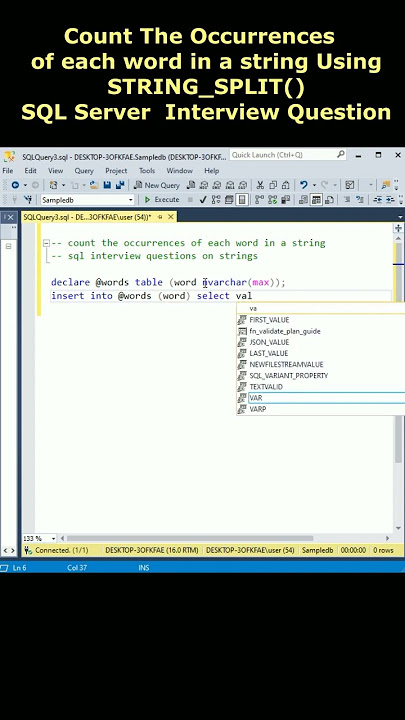Click the Open File folder icon
This screenshot has height=720, width=405.
click(94, 185)
